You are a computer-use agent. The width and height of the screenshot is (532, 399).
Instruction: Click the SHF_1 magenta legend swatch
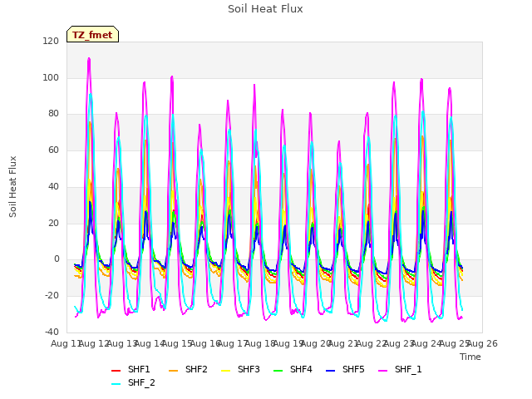382,371
